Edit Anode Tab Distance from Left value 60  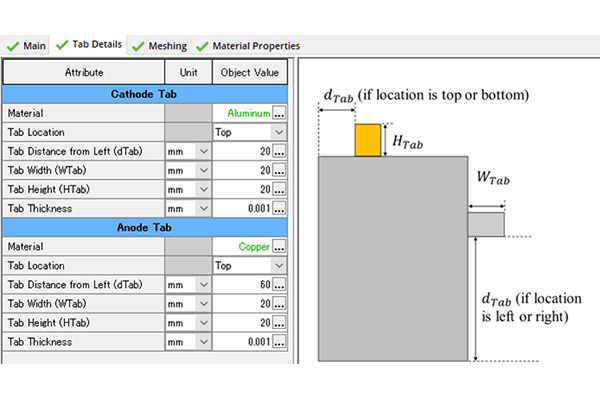[x=243, y=285]
